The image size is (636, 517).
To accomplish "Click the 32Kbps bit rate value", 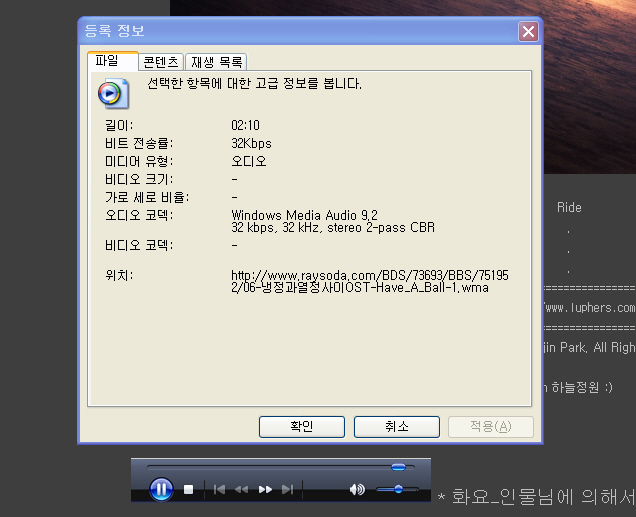I will pos(251,143).
